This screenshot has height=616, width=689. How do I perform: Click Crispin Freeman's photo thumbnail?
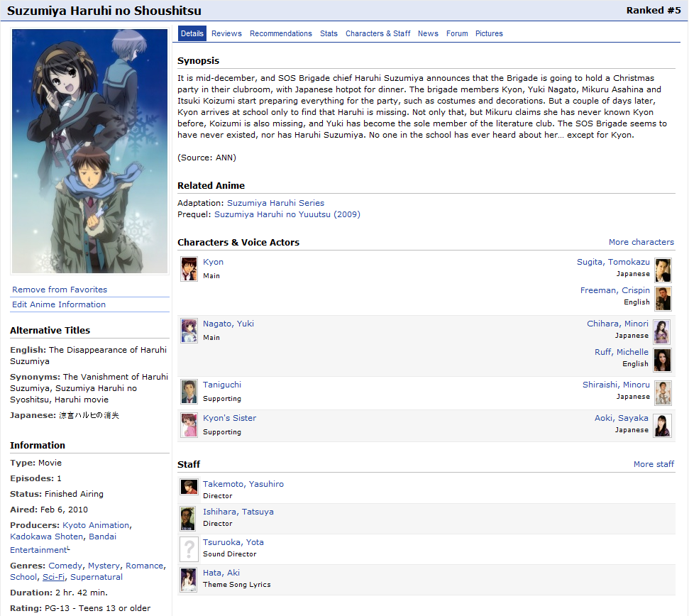pyautogui.click(x=663, y=298)
